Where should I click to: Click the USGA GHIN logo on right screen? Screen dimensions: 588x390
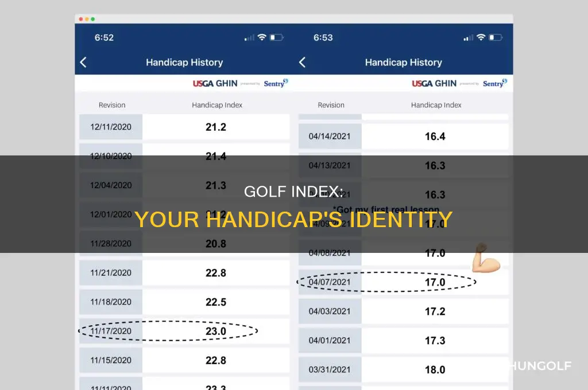point(434,84)
